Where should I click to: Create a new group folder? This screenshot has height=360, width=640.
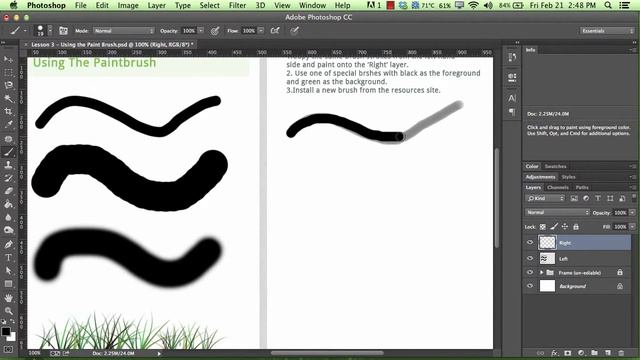click(594, 353)
